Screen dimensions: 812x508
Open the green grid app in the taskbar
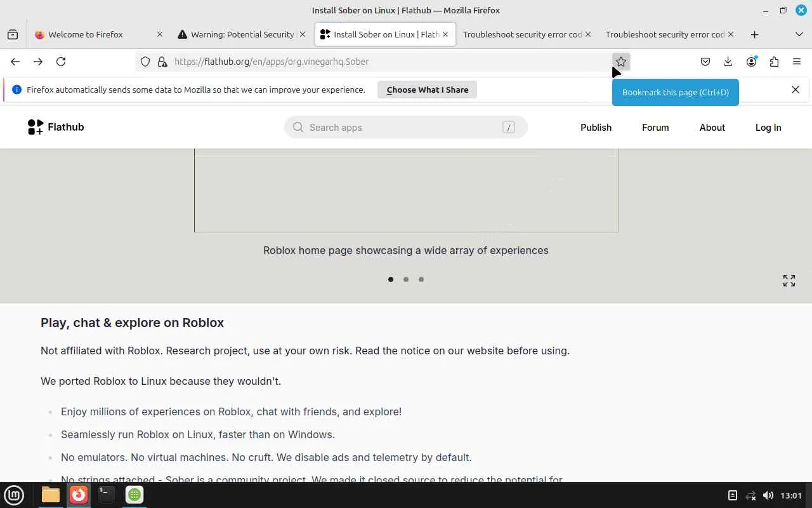(x=134, y=495)
